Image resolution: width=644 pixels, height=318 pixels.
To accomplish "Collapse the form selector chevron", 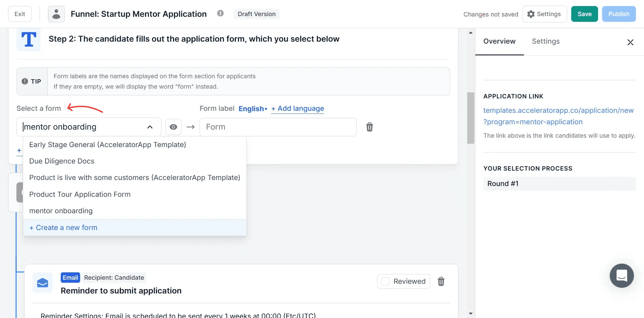I will pos(150,127).
